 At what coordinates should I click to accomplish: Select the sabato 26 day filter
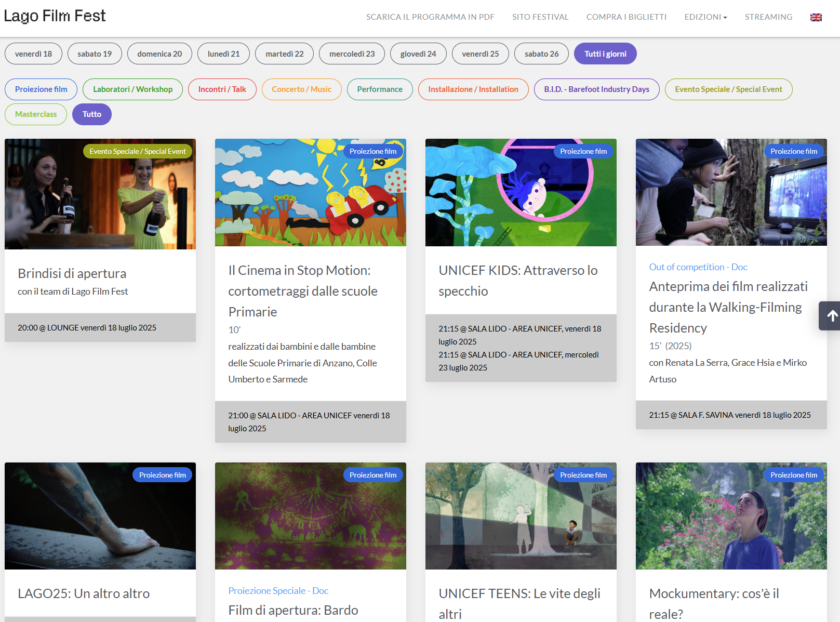tap(541, 54)
